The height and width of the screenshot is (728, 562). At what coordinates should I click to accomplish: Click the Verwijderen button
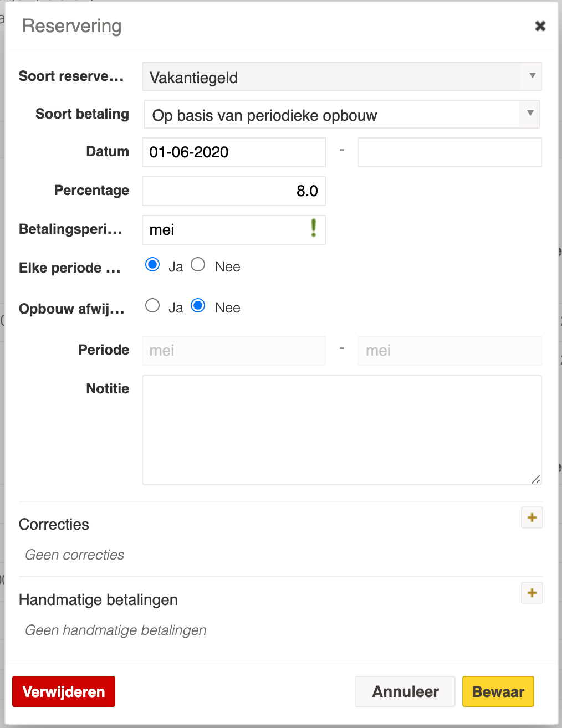64,691
